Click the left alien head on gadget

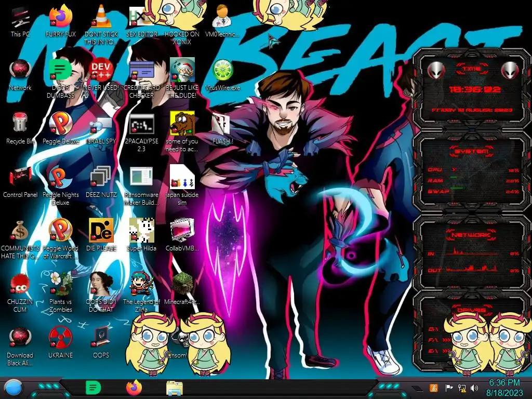[436, 70]
